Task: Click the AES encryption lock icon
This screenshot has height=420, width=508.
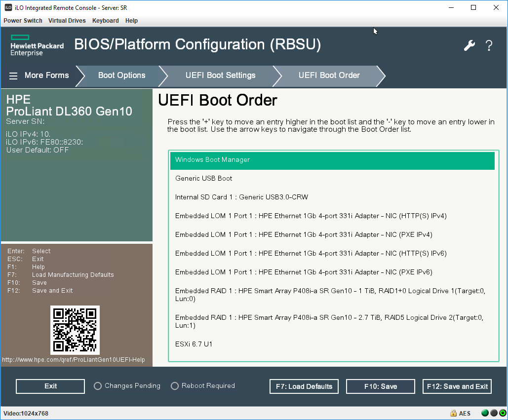Action: point(453,413)
